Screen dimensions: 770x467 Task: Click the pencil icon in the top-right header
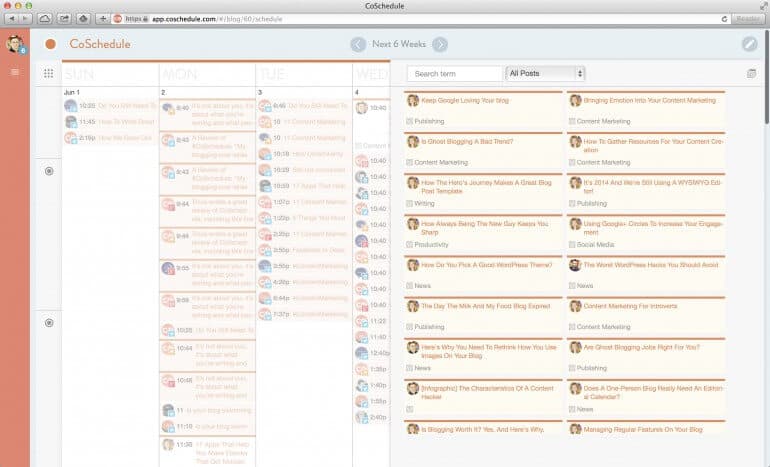click(x=749, y=44)
